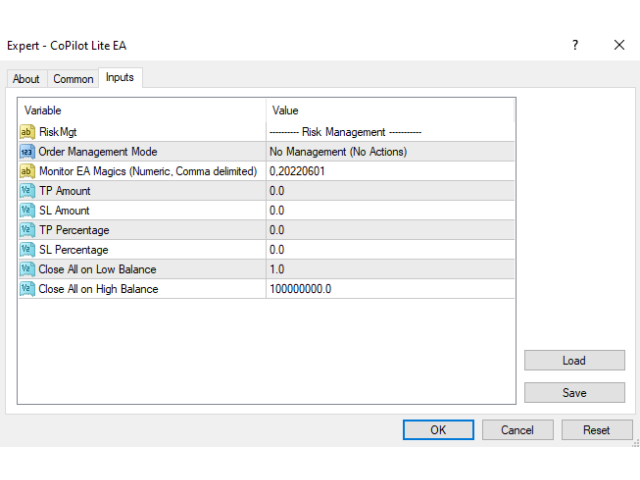Image resolution: width=640 pixels, height=480 pixels.
Task: Select the Risk Management separator value
Action: pyautogui.click(x=391, y=132)
